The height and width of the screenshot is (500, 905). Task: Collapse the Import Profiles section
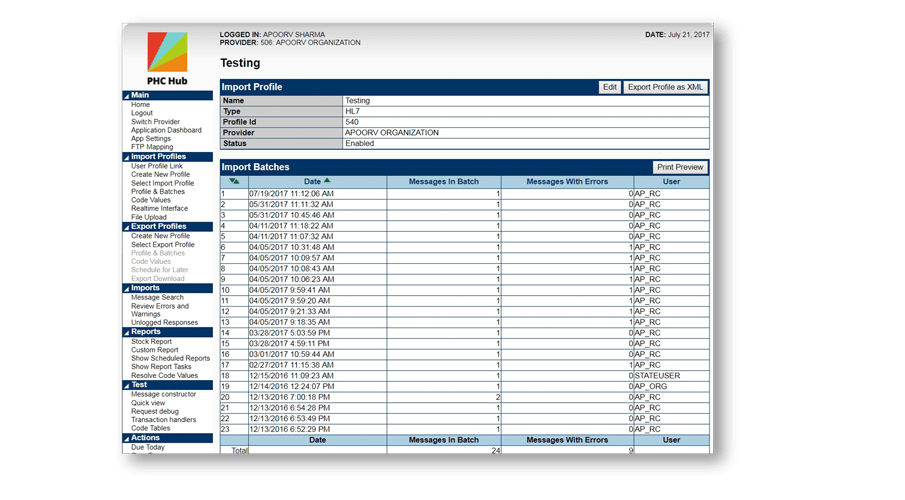click(126, 157)
